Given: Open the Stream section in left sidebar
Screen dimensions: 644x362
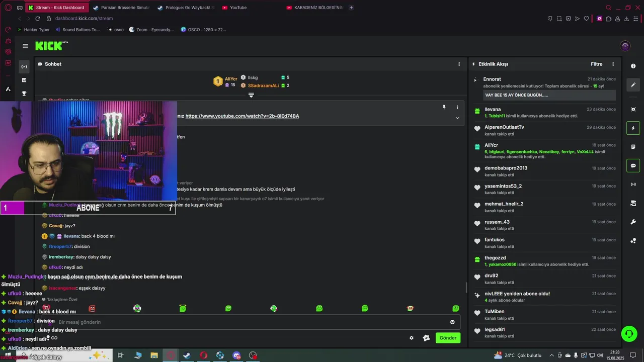Looking at the screenshot, I should pyautogui.click(x=24, y=66).
